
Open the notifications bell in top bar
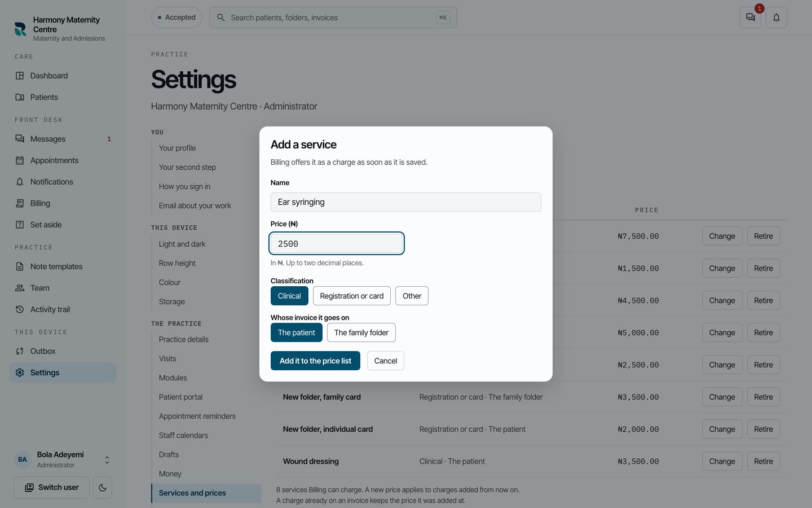776,17
